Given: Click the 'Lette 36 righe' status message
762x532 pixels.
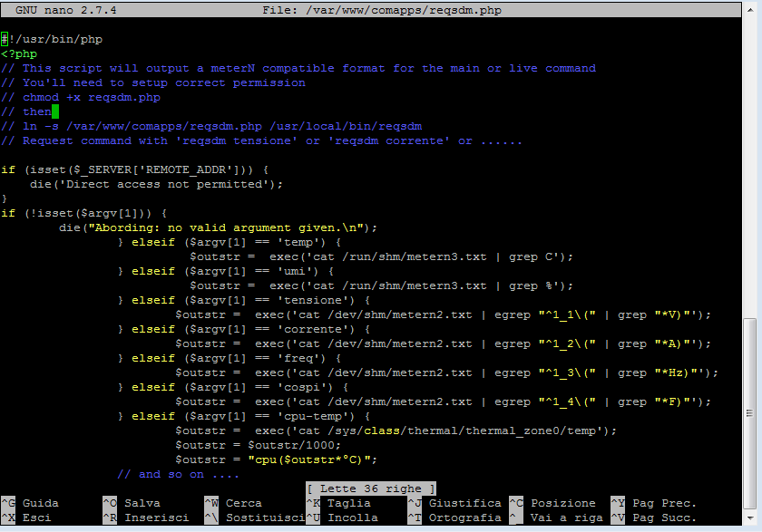Looking at the screenshot, I should pyautogui.click(x=371, y=488).
